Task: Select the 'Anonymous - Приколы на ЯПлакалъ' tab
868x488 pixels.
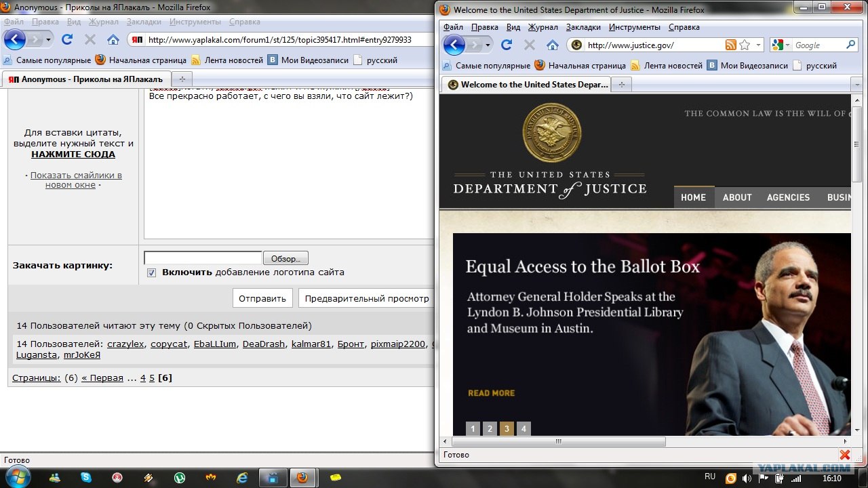Action: point(87,79)
